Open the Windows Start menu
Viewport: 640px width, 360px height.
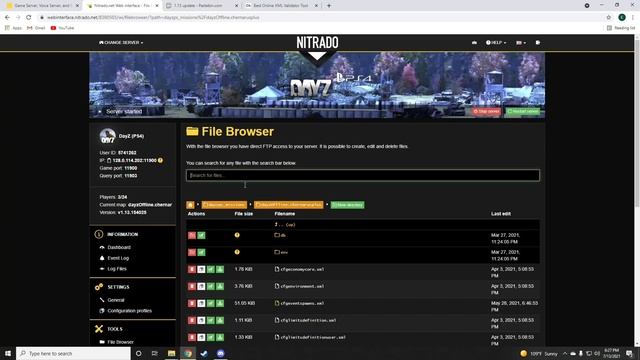click(8, 353)
